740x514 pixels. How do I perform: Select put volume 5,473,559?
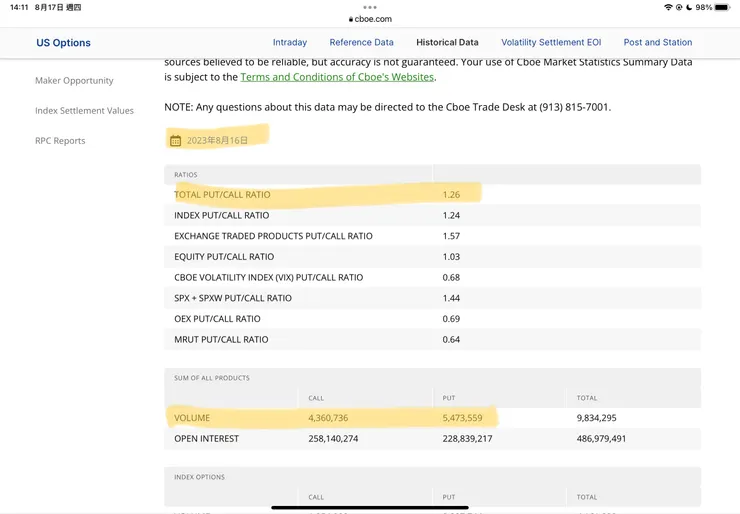pyautogui.click(x=462, y=418)
